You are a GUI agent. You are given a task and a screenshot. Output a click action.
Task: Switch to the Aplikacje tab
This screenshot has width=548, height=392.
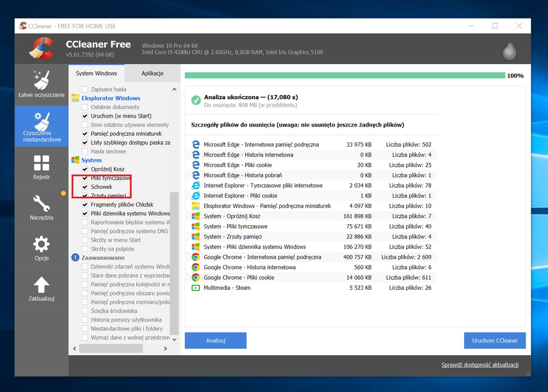pyautogui.click(x=152, y=73)
